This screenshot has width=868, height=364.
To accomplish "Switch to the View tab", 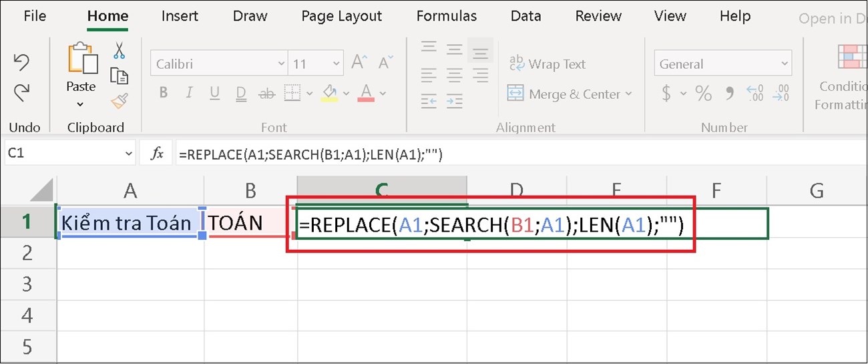I will pos(670,16).
